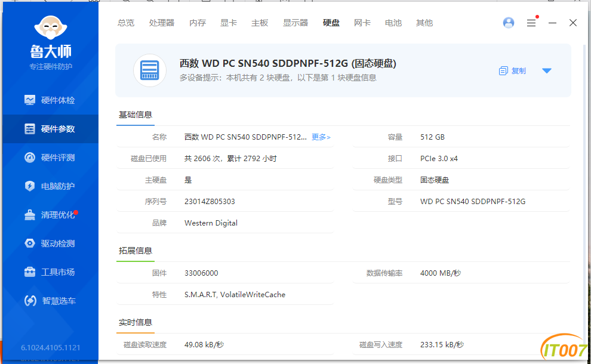
Task: Click the 更多> link for disk name
Action: point(321,137)
